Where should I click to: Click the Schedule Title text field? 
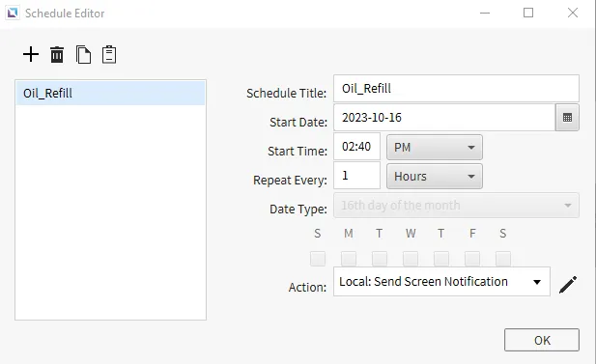(456, 89)
